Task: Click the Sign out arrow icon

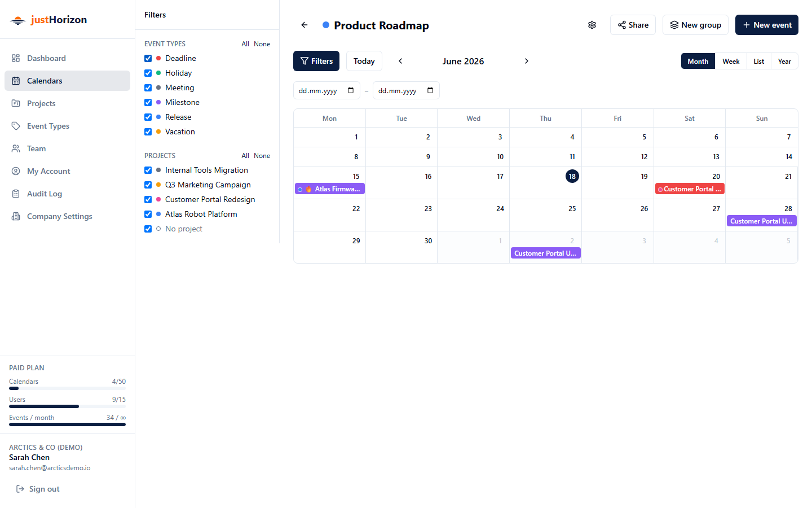Action: [x=20, y=489]
